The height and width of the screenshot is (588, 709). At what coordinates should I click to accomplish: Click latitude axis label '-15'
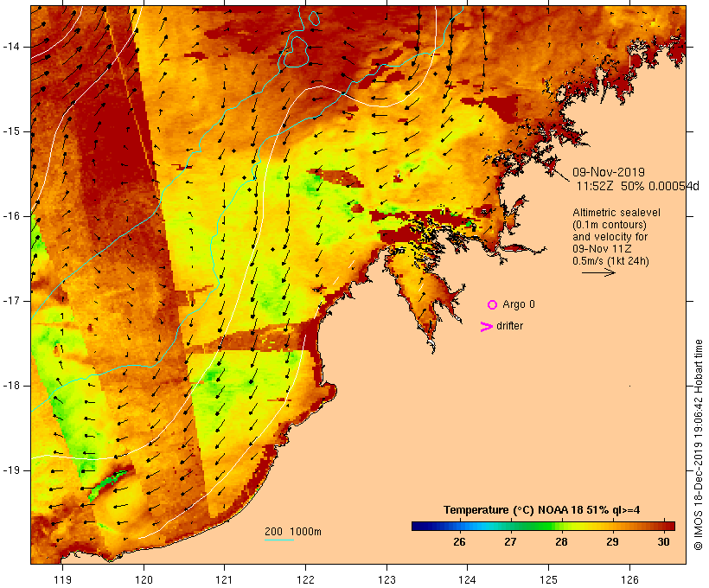coord(11,131)
